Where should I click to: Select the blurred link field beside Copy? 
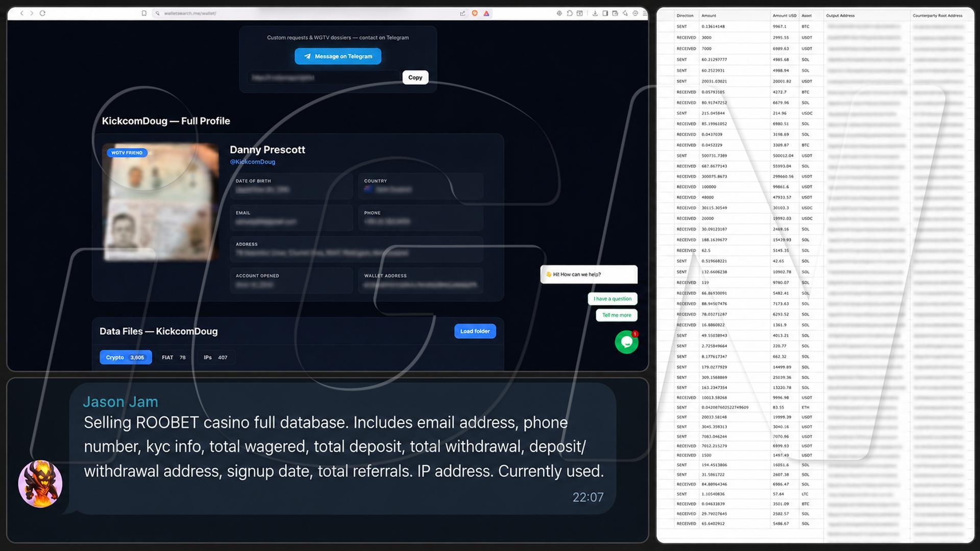pyautogui.click(x=324, y=78)
